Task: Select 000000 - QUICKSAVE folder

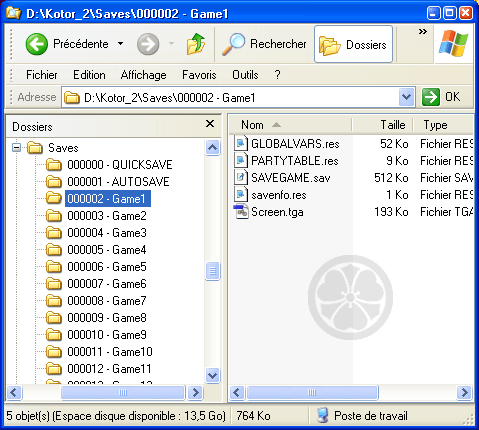Action: [120, 165]
